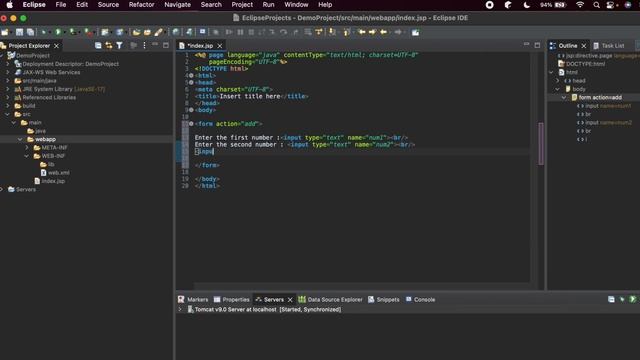640x360 pixels.
Task: Click the Save toolbar icon
Action: tap(19, 32)
